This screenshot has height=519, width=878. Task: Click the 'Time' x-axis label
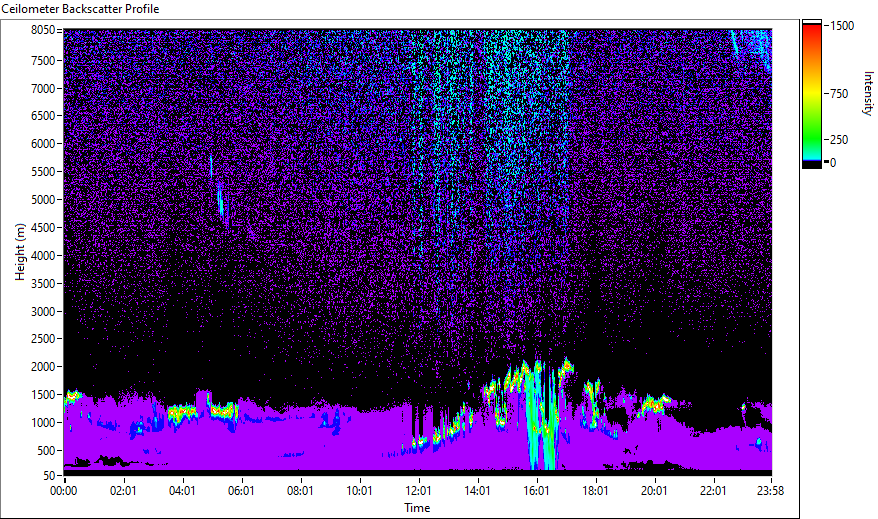(x=417, y=508)
